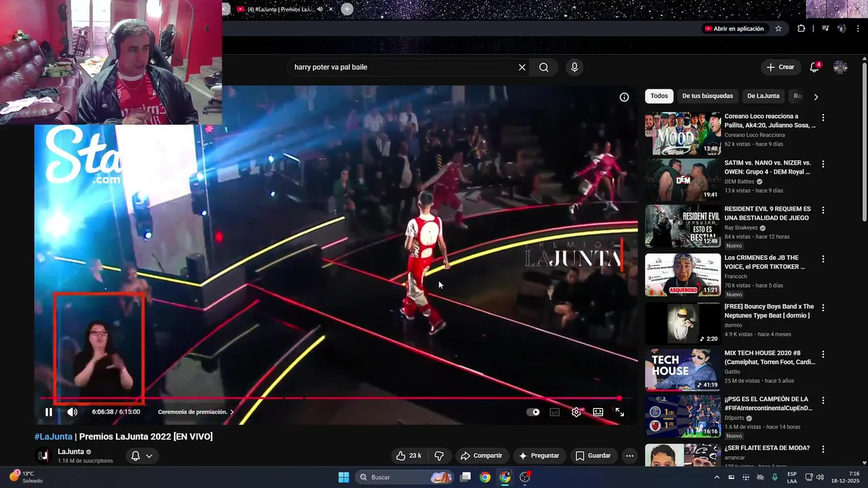The image size is (868, 488).
Task: Select the LaJunta Premios browser tab
Action: click(x=280, y=9)
